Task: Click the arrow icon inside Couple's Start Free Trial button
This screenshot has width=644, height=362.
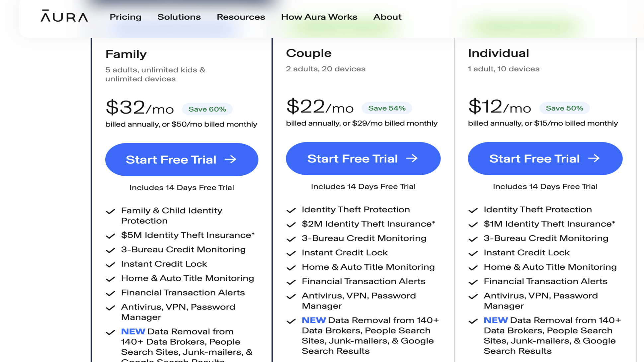Action: [x=413, y=158]
